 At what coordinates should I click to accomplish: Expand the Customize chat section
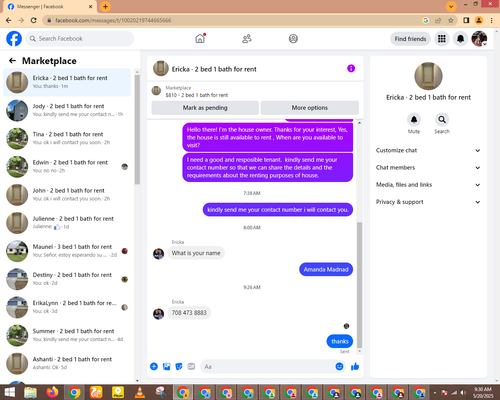(x=428, y=150)
